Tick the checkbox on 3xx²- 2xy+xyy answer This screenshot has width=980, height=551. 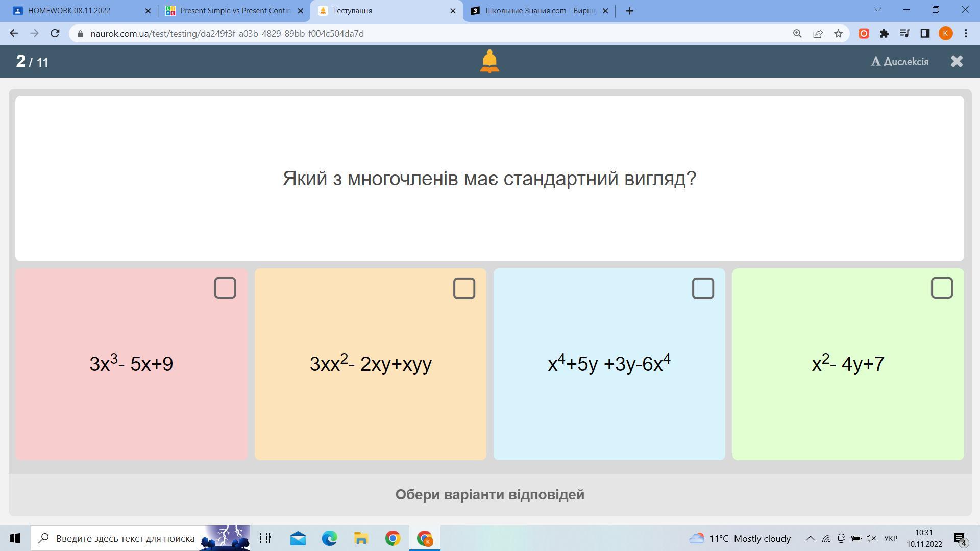pos(463,288)
